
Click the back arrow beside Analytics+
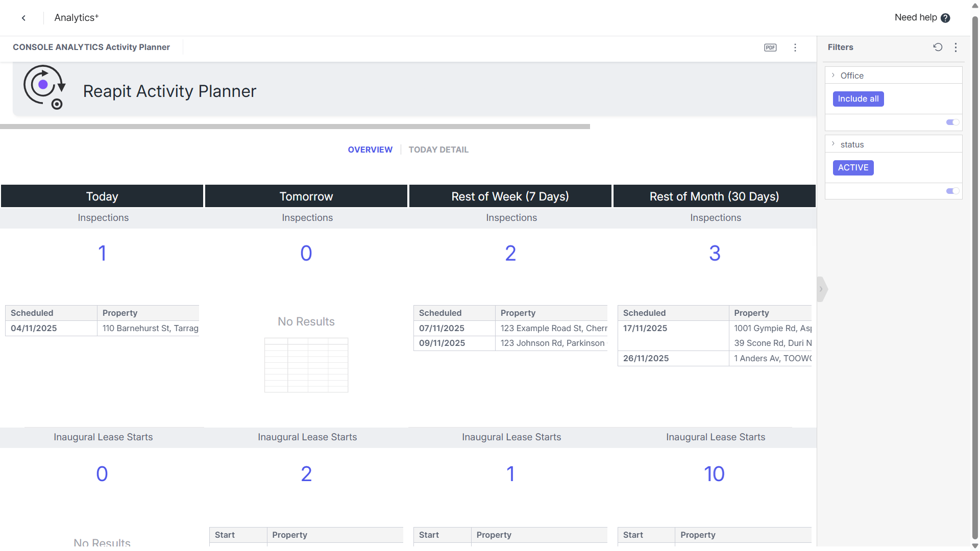click(23, 18)
